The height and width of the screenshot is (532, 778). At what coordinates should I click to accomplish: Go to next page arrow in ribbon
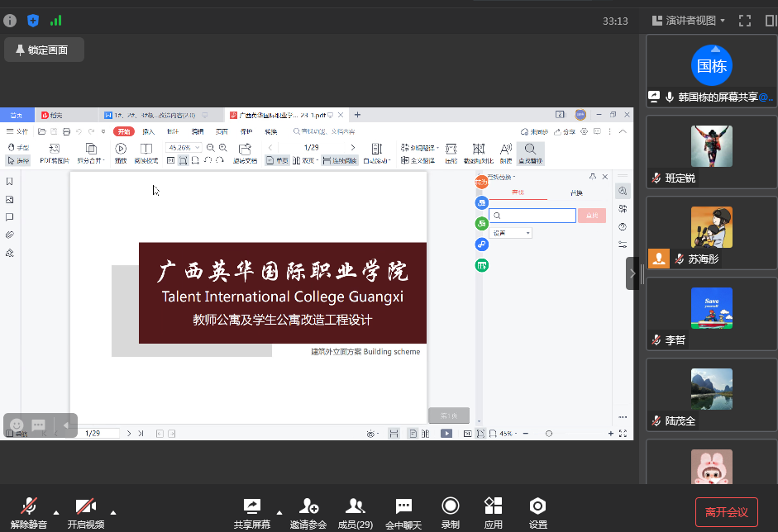[353, 147]
